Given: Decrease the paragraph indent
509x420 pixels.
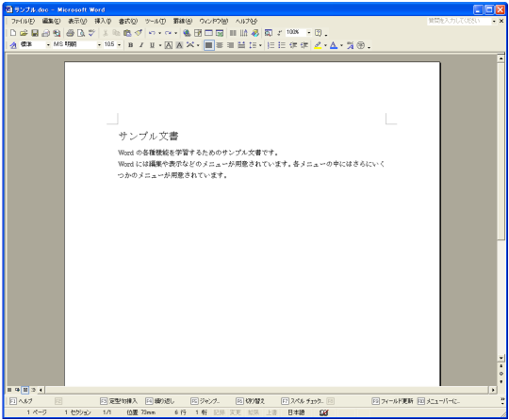Looking at the screenshot, I should click(293, 45).
